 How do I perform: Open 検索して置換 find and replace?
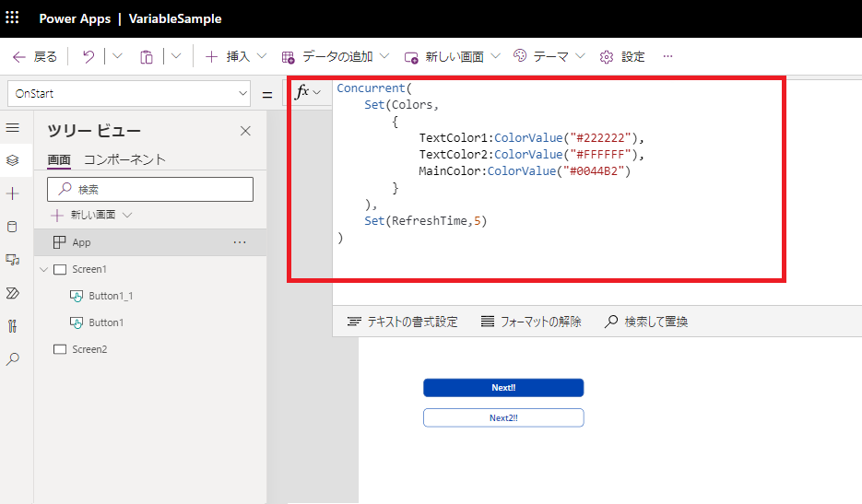646,322
